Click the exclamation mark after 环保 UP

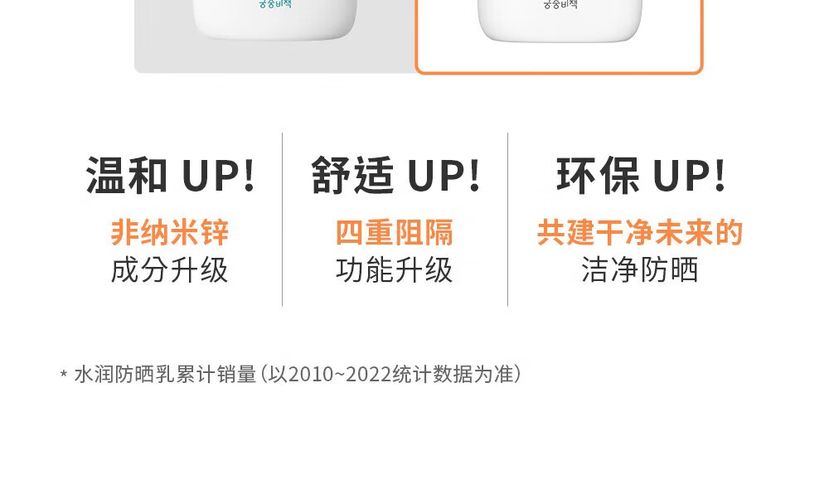pyautogui.click(x=720, y=176)
